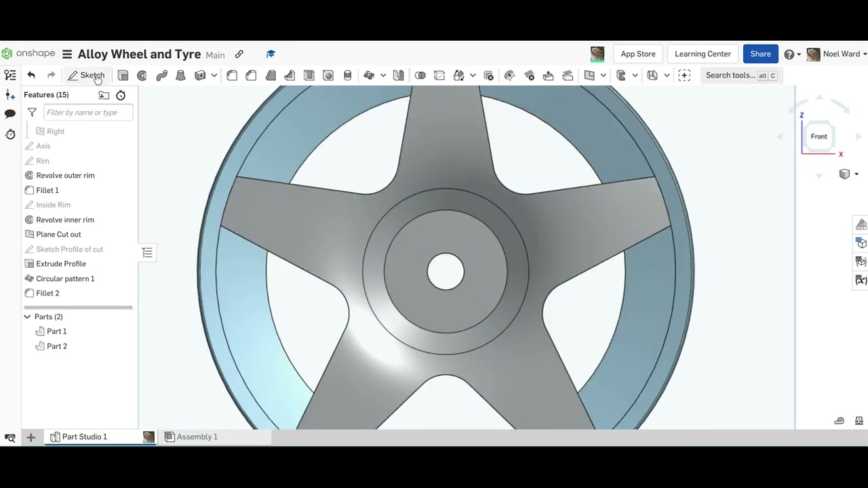This screenshot has width=868, height=488.
Task: Select the Draft tool
Action: (x=271, y=75)
